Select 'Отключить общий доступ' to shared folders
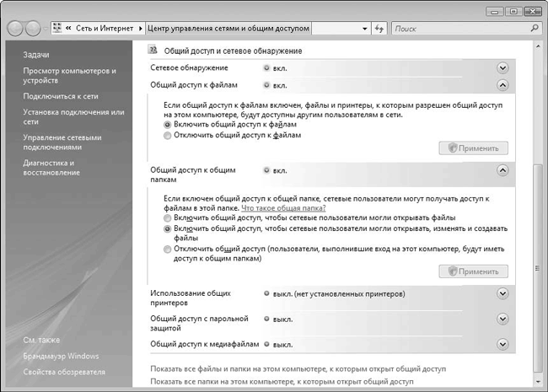This screenshot has width=548, height=392. (167, 250)
